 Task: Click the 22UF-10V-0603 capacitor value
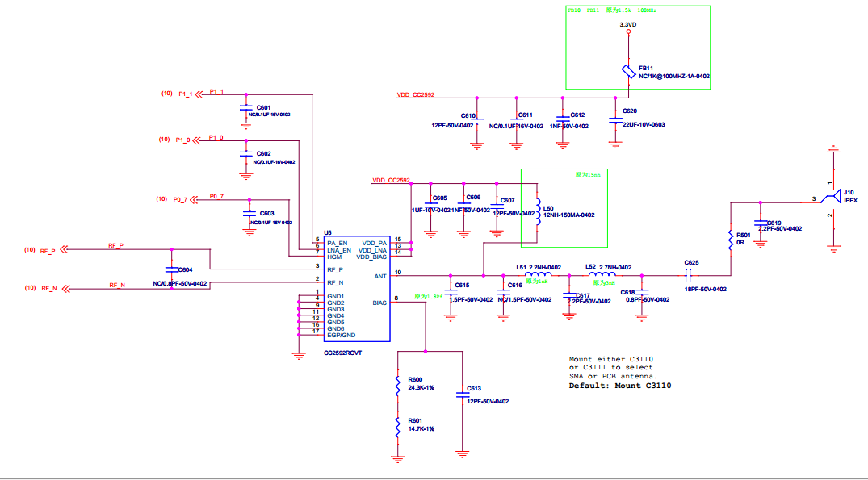[x=644, y=125]
